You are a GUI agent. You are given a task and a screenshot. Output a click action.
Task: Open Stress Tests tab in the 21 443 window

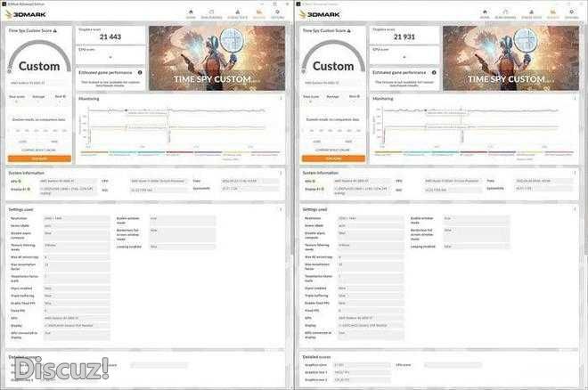pyautogui.click(x=237, y=14)
